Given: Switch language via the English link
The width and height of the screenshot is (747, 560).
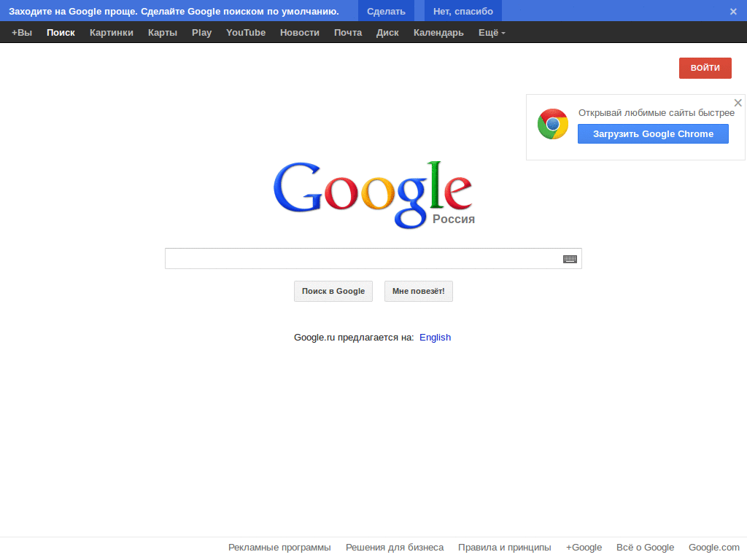Looking at the screenshot, I should pos(435,338).
